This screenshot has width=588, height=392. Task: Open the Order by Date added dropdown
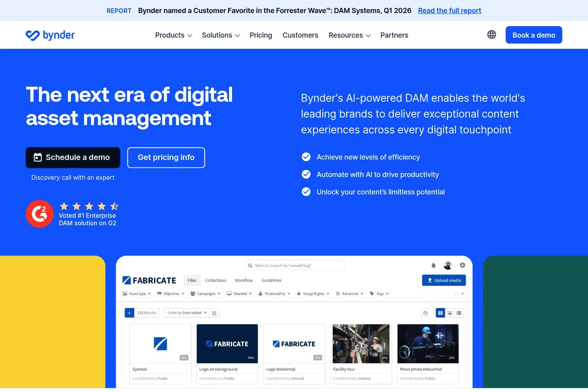[x=187, y=313]
